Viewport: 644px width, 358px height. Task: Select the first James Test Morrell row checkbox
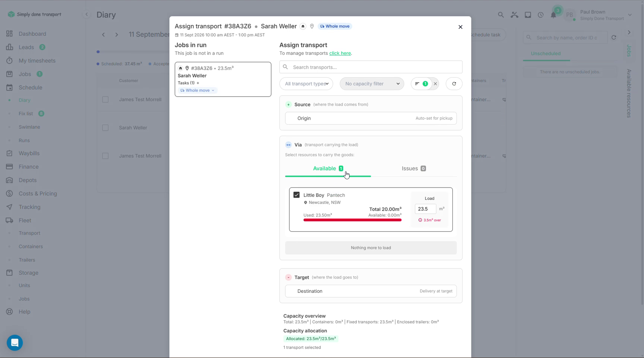(x=105, y=100)
